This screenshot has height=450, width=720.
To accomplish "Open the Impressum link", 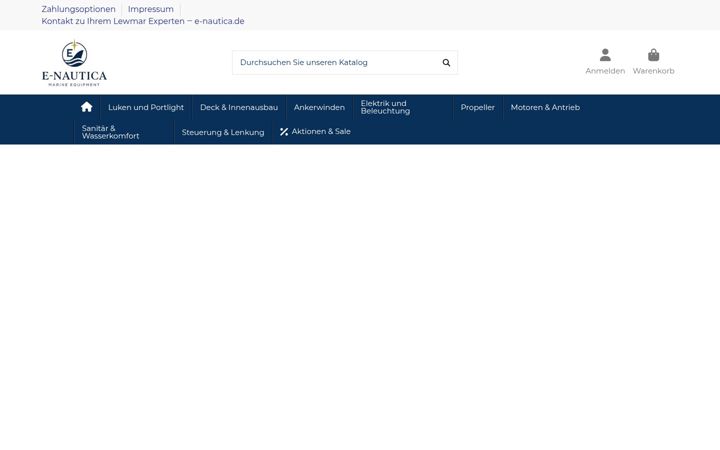I will [x=151, y=9].
